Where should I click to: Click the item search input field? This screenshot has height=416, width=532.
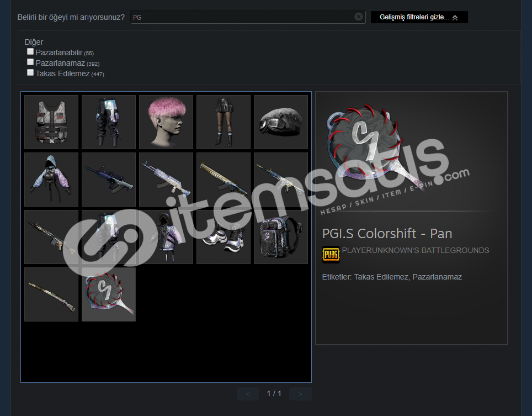pos(248,17)
